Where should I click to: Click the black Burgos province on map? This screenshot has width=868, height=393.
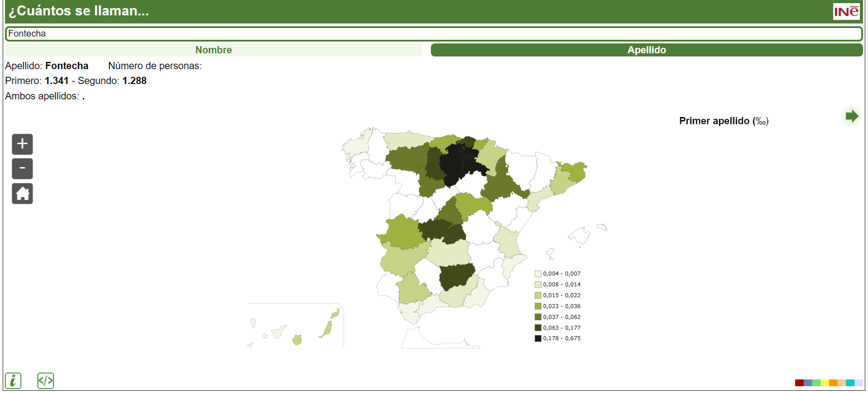[457, 164]
